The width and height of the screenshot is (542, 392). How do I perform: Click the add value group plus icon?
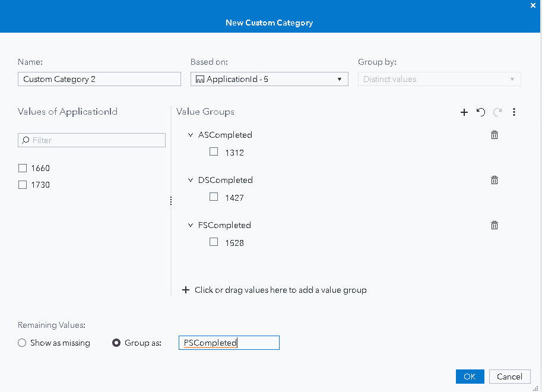464,112
